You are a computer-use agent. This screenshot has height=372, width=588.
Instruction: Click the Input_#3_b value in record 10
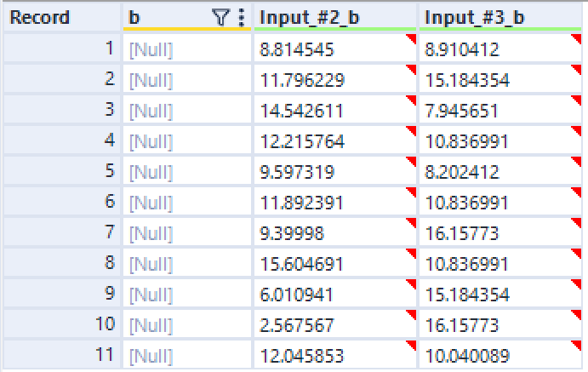pyautogui.click(x=461, y=325)
